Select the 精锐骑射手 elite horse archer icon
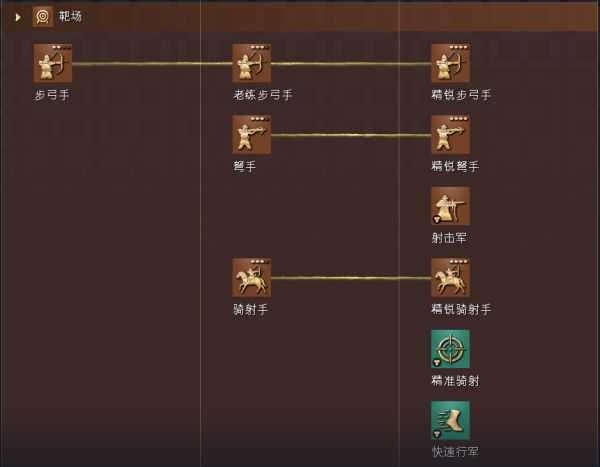 (x=451, y=278)
